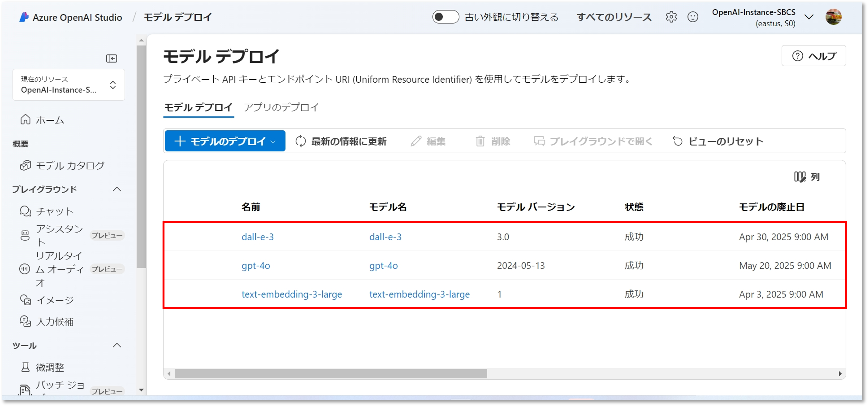Expand current resource selector 現在のリソース
868x406 pixels.
coord(69,85)
